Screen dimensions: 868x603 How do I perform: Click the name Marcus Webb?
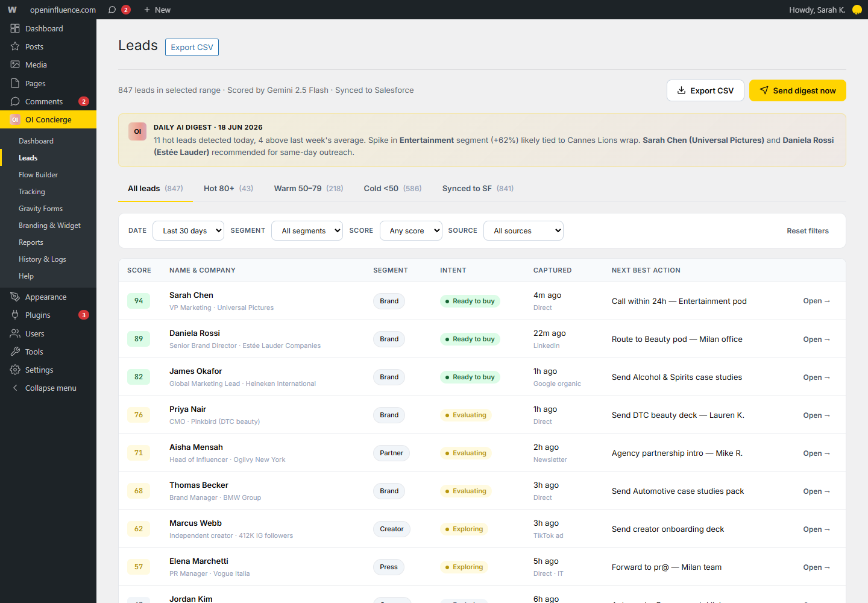click(x=195, y=523)
